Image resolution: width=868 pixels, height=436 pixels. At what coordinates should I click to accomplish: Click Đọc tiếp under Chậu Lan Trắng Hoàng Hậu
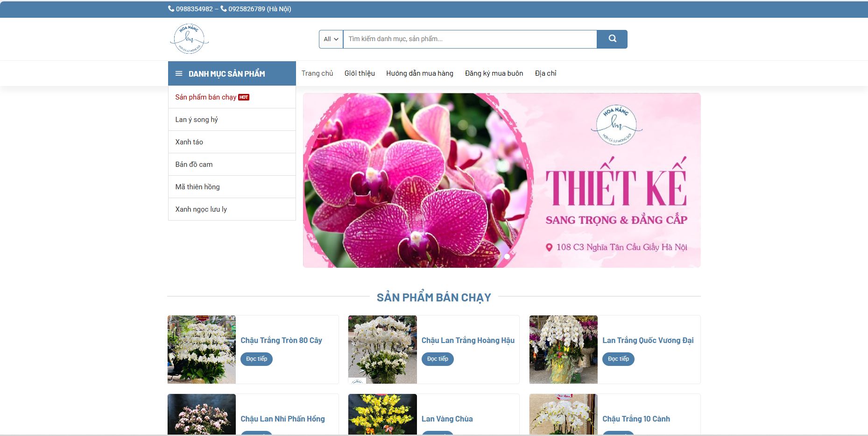click(438, 359)
